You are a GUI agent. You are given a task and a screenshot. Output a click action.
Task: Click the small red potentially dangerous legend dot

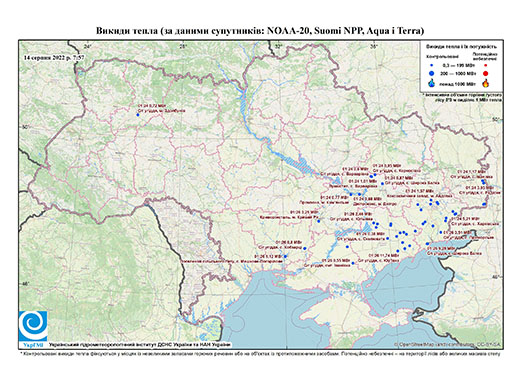click(486, 66)
